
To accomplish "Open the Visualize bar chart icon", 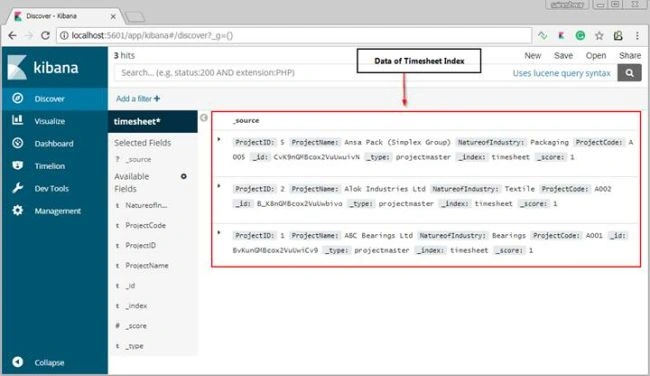I will click(17, 120).
